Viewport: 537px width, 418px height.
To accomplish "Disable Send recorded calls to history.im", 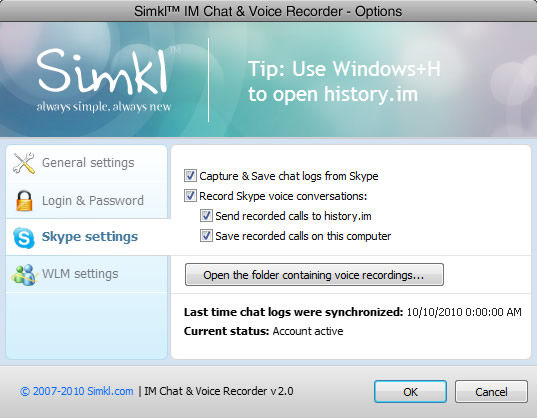I will [206, 216].
